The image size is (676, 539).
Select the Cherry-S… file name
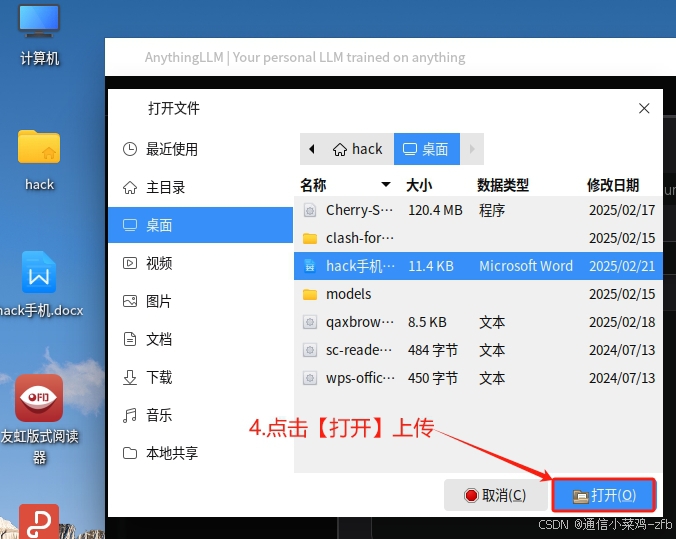[x=359, y=210]
